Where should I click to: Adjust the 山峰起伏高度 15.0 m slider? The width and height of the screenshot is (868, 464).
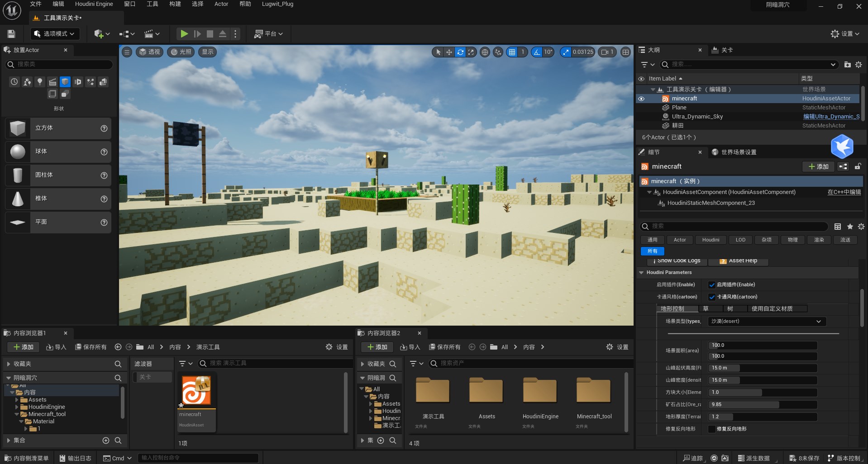click(x=763, y=368)
